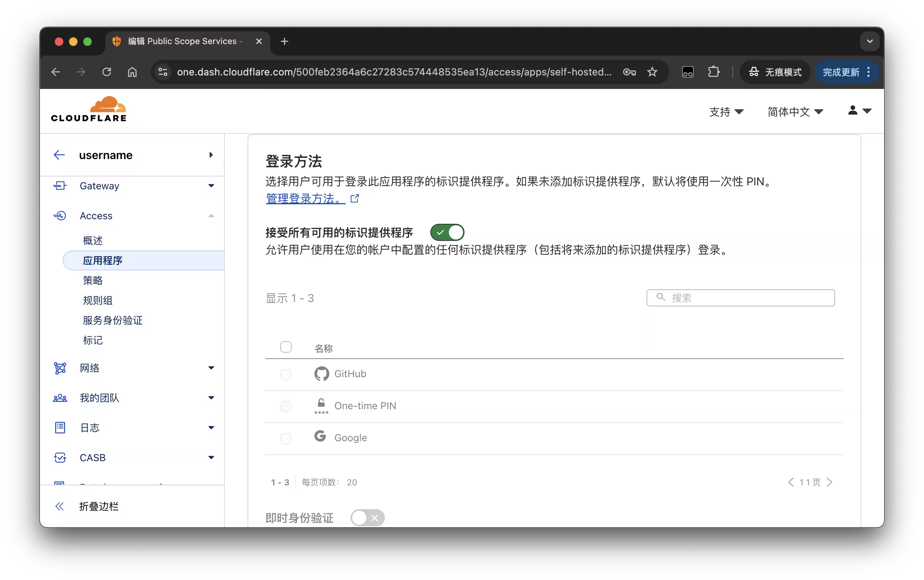
Task: Close the Public Scope Services tab
Action: (259, 41)
